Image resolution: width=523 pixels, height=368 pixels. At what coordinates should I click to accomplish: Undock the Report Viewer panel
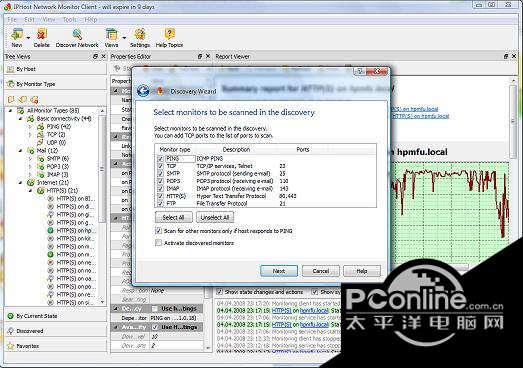[506, 56]
